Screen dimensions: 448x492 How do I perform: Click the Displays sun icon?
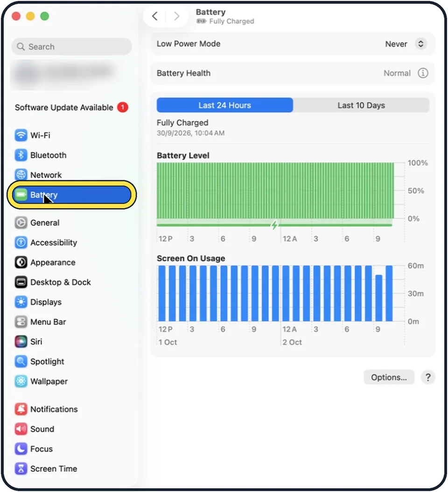tap(21, 302)
